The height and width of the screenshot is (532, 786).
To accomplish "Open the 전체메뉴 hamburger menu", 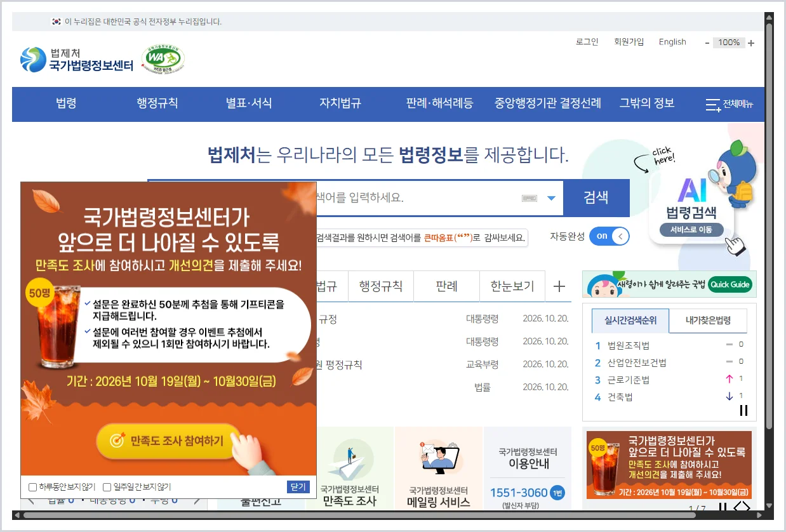I will [729, 104].
